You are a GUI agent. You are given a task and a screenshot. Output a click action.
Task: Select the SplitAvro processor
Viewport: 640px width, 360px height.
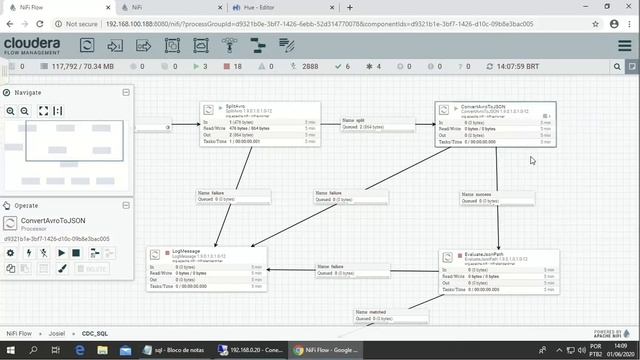tap(260, 124)
